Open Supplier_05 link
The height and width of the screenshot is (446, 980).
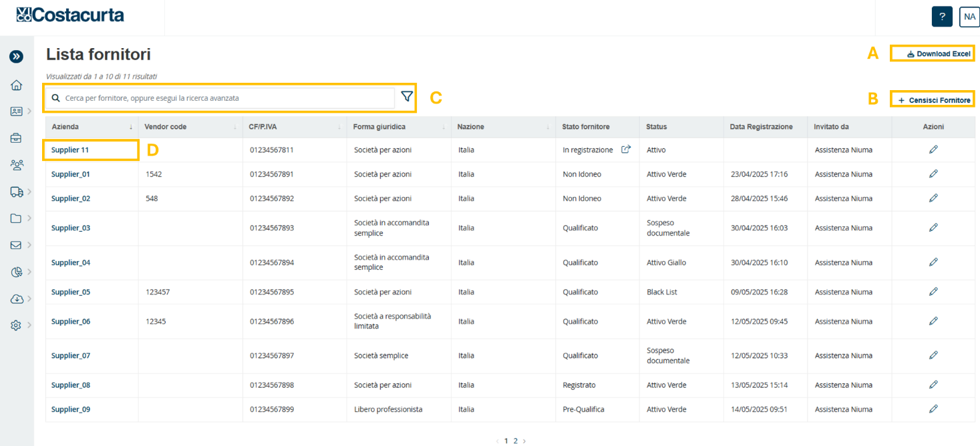tap(71, 292)
